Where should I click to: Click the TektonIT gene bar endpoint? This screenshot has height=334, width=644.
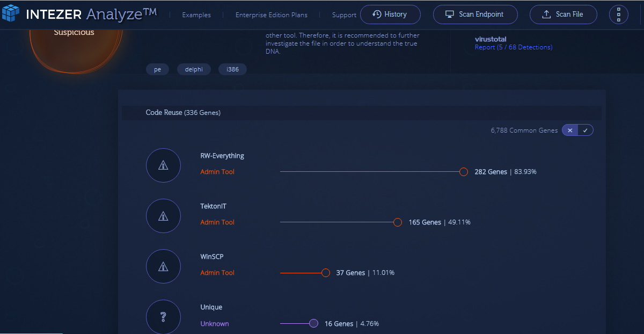[x=398, y=222]
